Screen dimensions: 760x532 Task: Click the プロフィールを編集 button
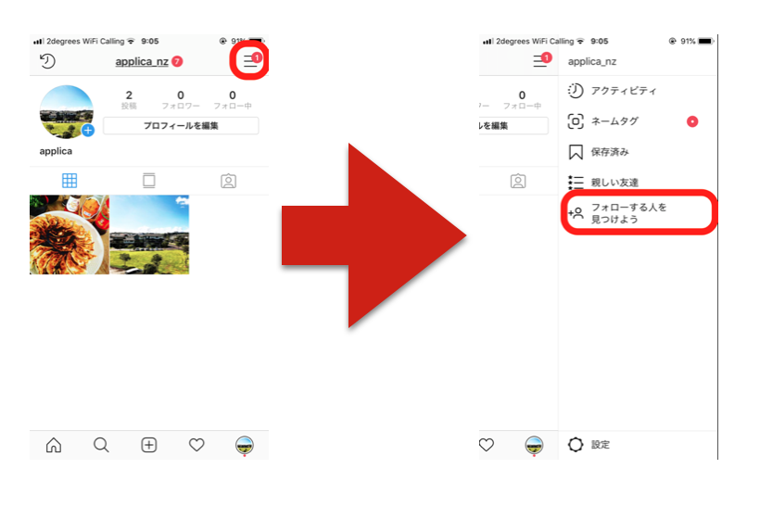click(181, 125)
